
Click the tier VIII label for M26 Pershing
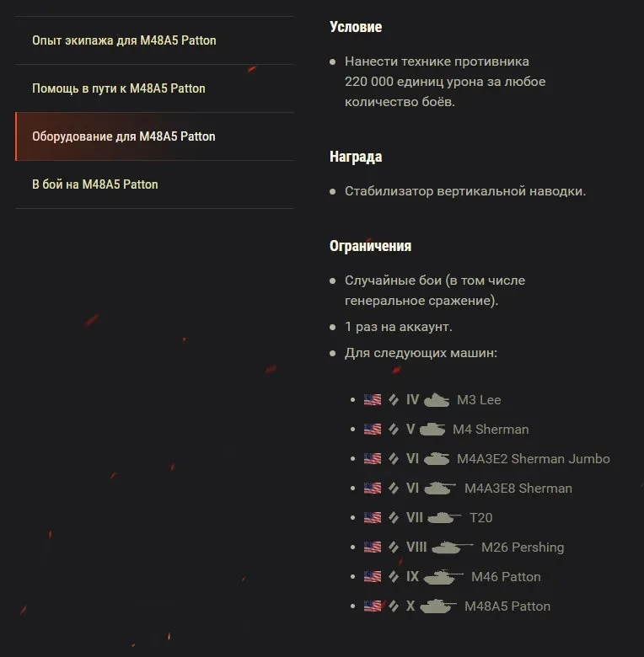click(416, 547)
